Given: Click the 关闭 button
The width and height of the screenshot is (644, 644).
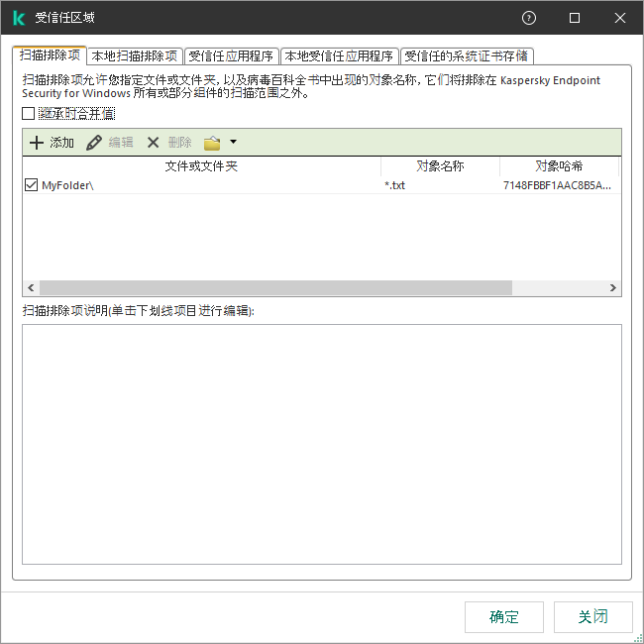Looking at the screenshot, I should [x=593, y=617].
